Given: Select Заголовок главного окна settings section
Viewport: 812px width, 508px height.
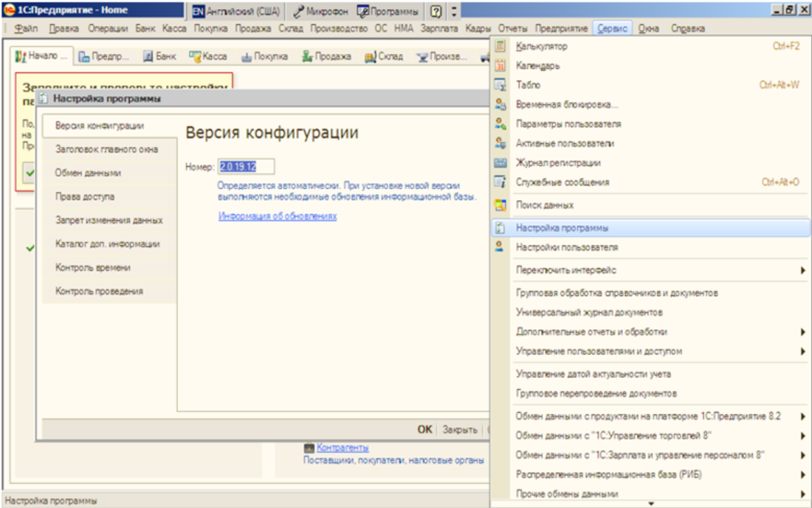Looking at the screenshot, I should pyautogui.click(x=109, y=150).
